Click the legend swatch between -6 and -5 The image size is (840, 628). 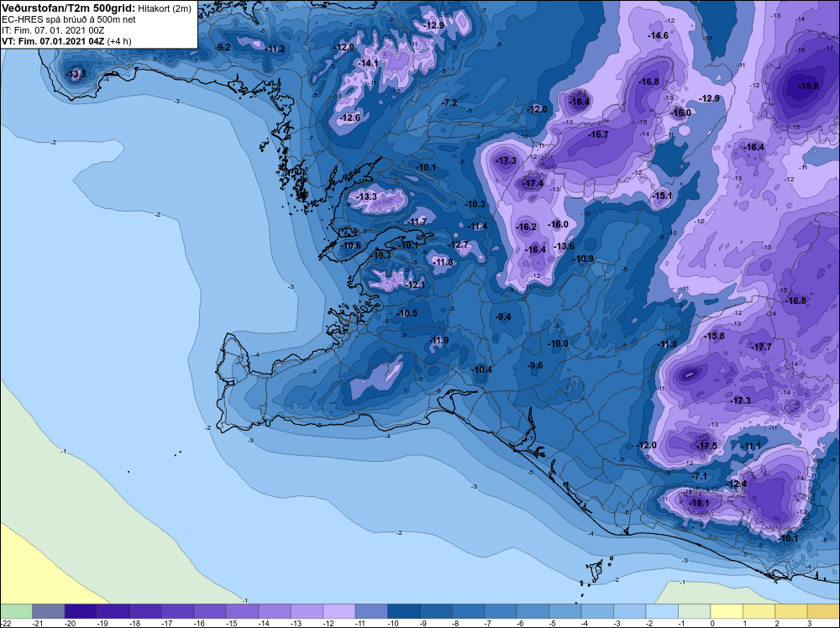(x=533, y=611)
